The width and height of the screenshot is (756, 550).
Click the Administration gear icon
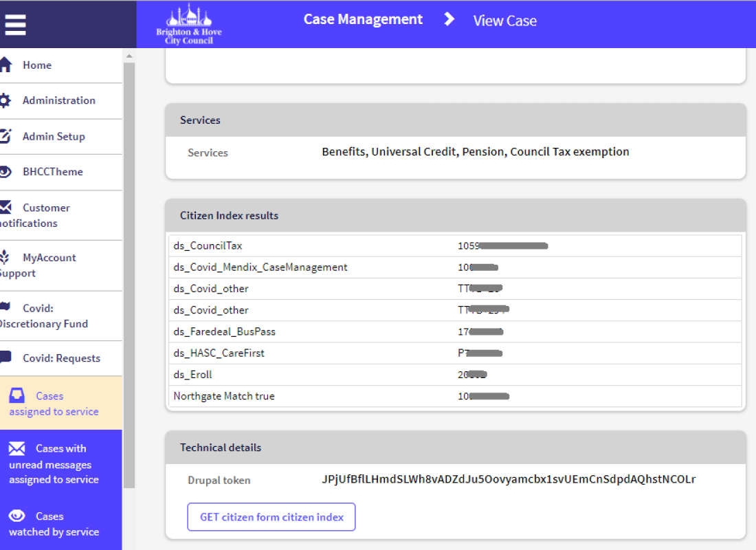click(x=5, y=100)
